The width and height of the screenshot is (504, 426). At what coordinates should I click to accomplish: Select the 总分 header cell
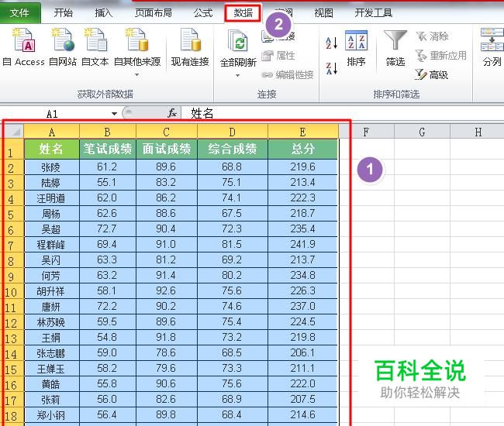click(x=302, y=148)
